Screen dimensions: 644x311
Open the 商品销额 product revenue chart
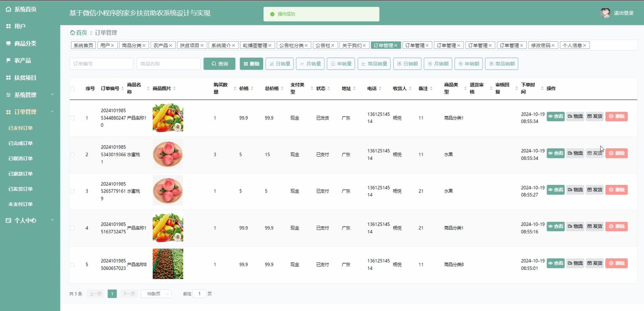[501, 64]
